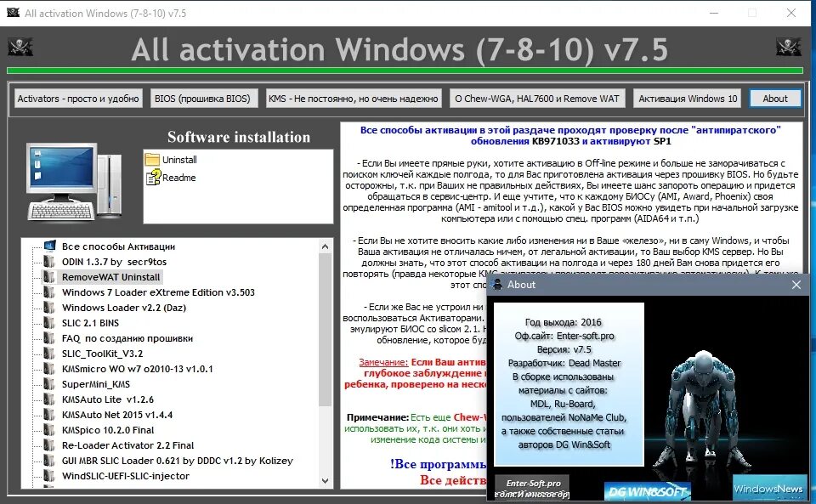Select Re-Loader Activator 2.2 Final
816x504 pixels.
(x=127, y=445)
